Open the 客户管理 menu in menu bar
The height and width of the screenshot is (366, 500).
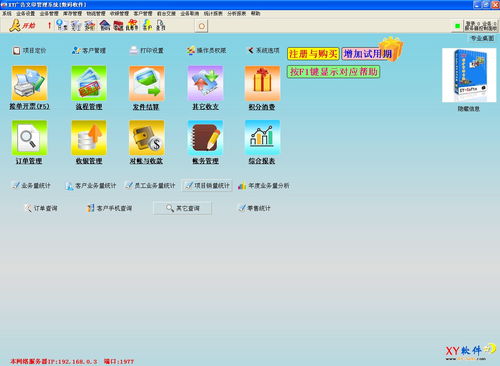[x=143, y=13]
